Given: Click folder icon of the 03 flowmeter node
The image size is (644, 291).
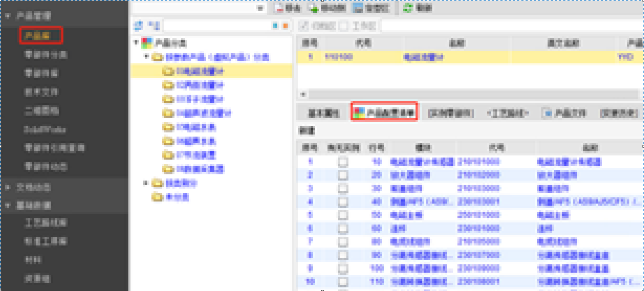Looking at the screenshot, I should (x=168, y=99).
